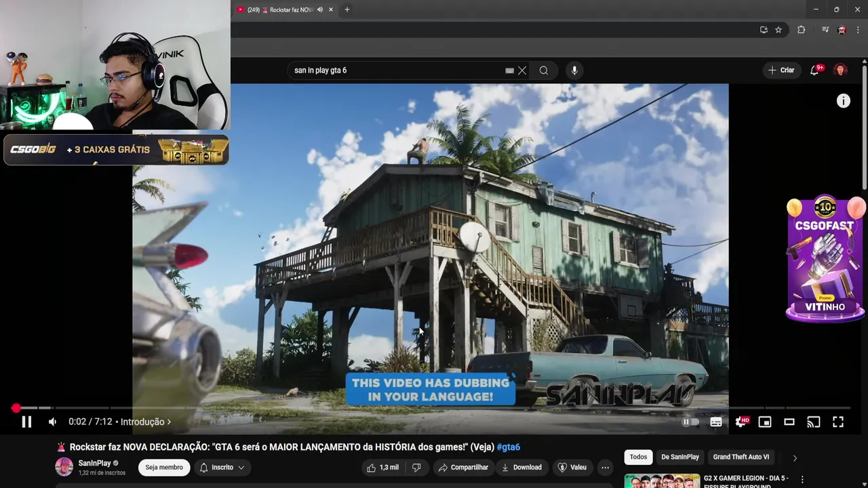Open the browser media control icon
This screenshot has height=488, width=868.
pyautogui.click(x=825, y=30)
